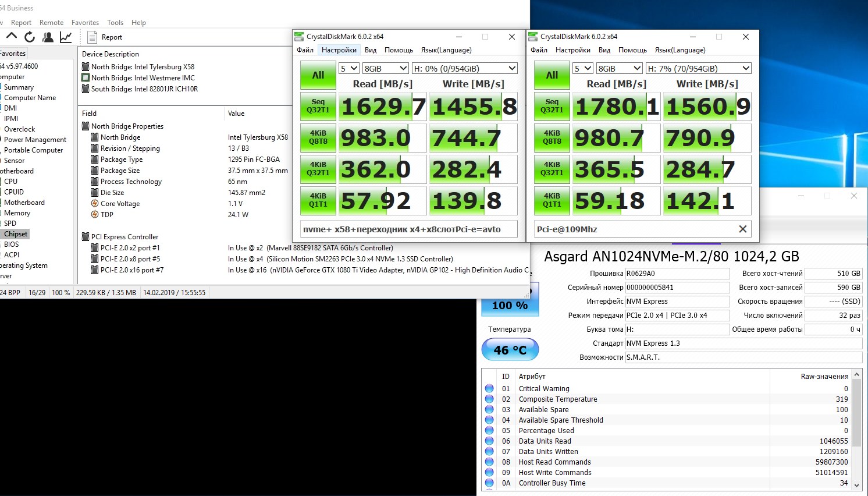This screenshot has width=868, height=496.
Task: Run the 4KiB Q8T8 test in the H: 7% CrystalDiskMark window
Action: [552, 138]
